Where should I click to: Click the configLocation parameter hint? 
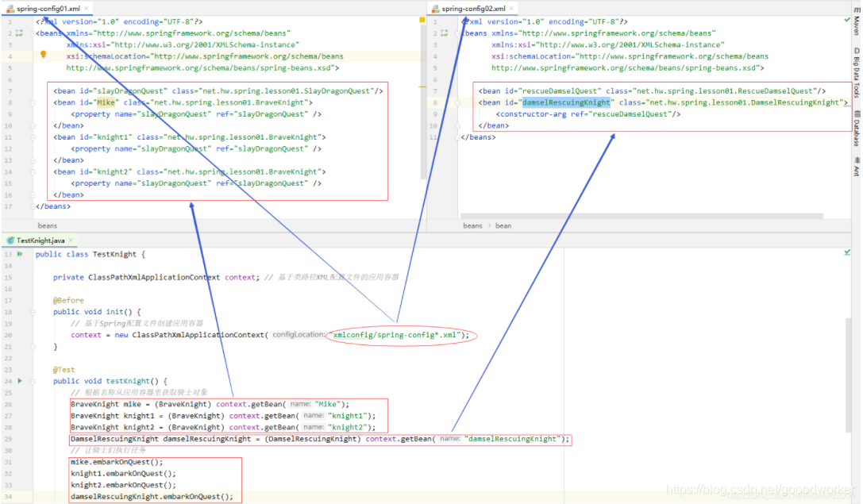(299, 334)
